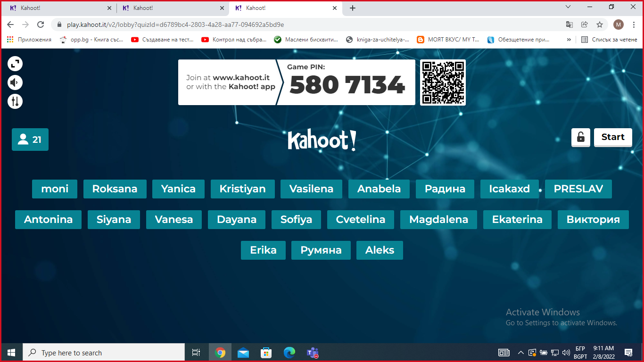The width and height of the screenshot is (644, 362).
Task: Show hidden system tray icons
Action: pyautogui.click(x=520, y=353)
